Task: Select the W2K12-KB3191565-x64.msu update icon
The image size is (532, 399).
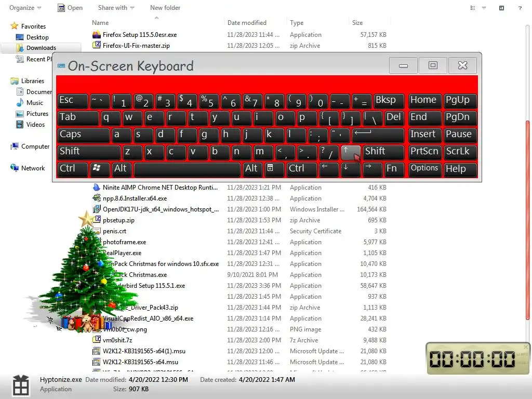Action: [x=97, y=362]
